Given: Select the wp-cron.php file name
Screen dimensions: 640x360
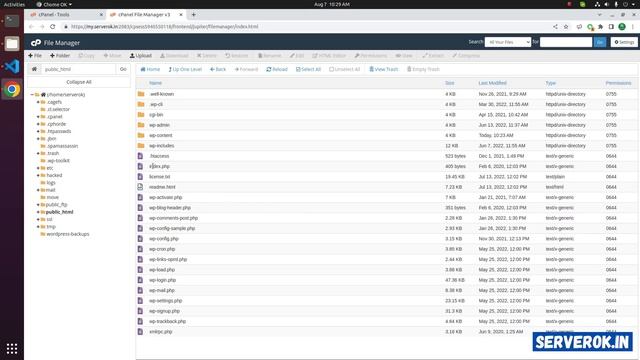Looking at the screenshot, I should point(162,249).
